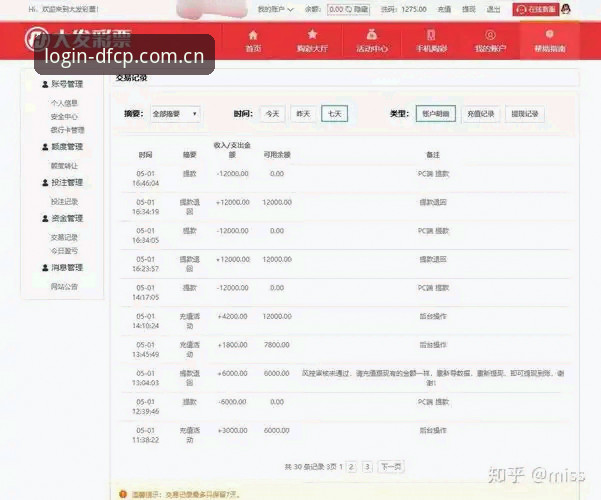Click the 14:17:05 timestamp cell
This screenshot has width=601, height=500.
(x=146, y=297)
